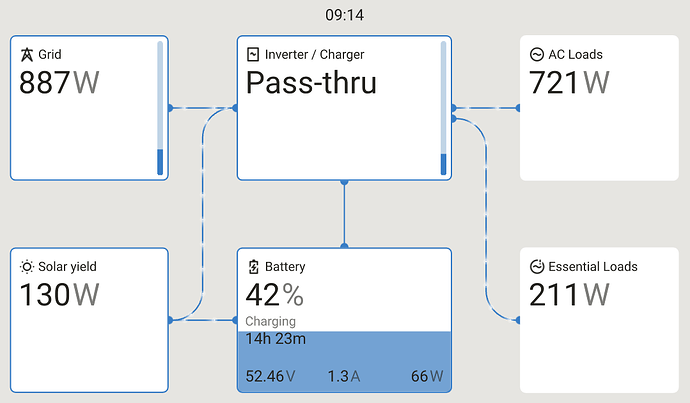
Task: Click the Grid pylon icon
Action: pos(26,55)
